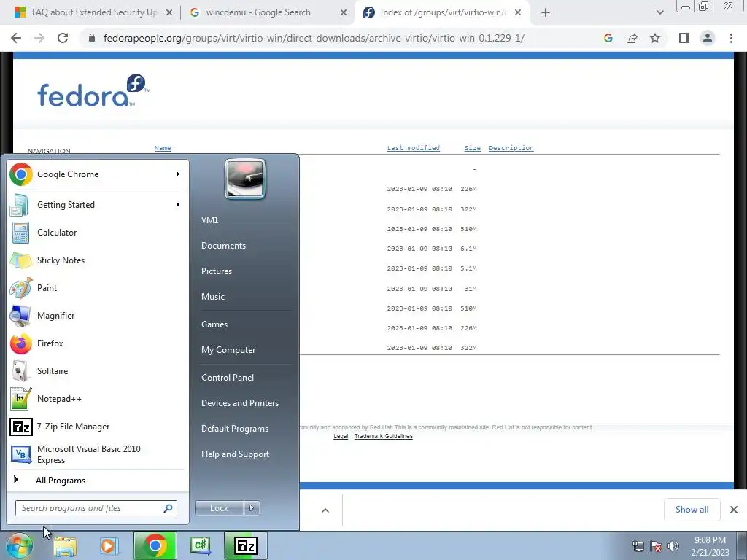
Task: Launch Paint from Start menu
Action: [x=97, y=287]
